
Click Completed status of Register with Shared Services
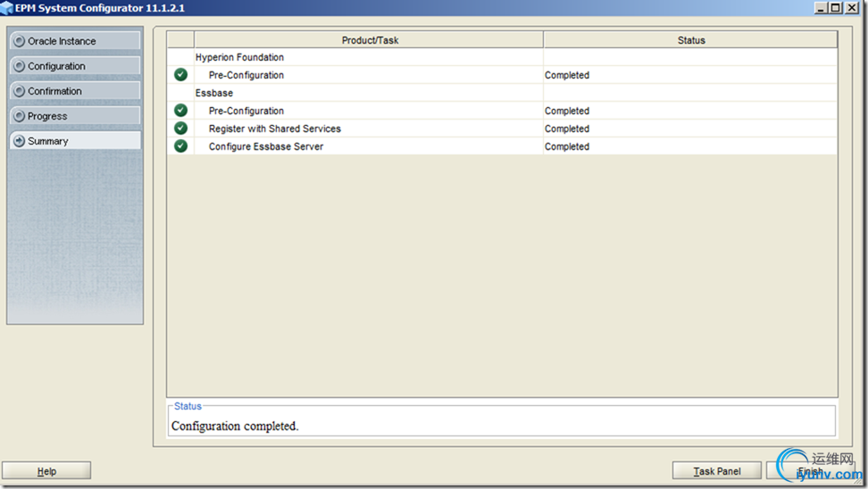pyautogui.click(x=567, y=128)
